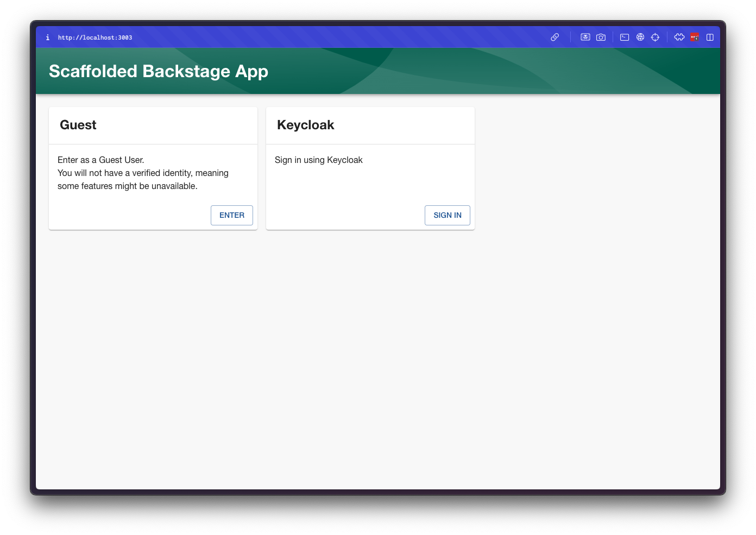This screenshot has width=756, height=535.
Task: Click the copy link icon in toolbar
Action: point(555,37)
